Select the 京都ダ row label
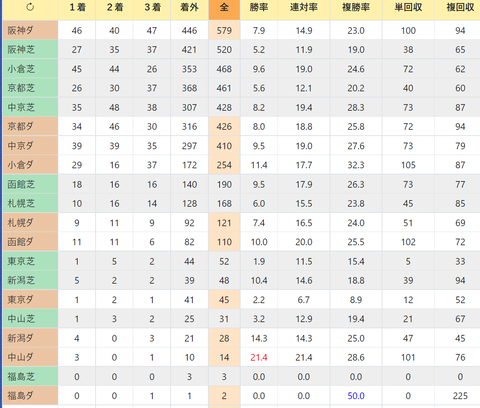The height and width of the screenshot is (408, 480). pos(30,126)
